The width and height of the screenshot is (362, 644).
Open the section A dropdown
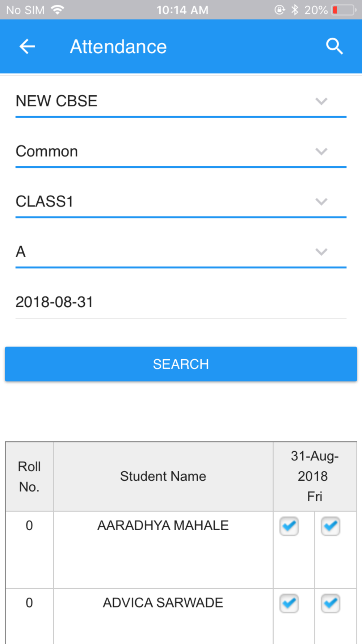pos(321,252)
